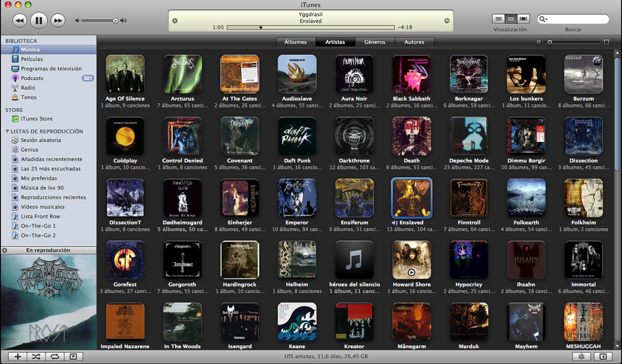Click the left arrow in the now-playing display
This screenshot has width=622, height=364.
click(x=175, y=21)
